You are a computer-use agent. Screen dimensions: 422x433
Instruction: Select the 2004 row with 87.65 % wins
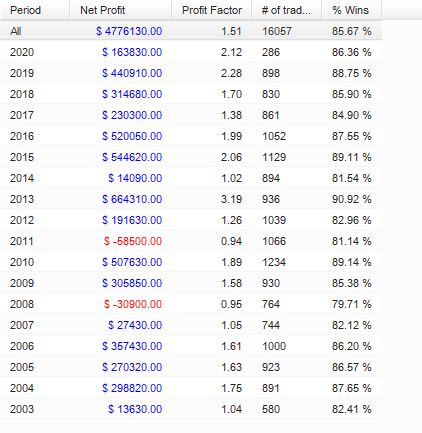coord(191,388)
